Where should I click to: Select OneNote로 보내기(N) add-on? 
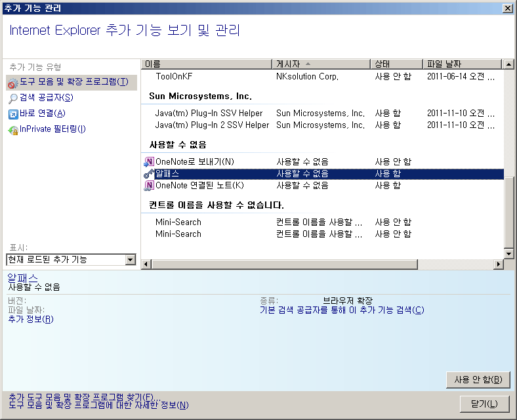[x=195, y=162]
